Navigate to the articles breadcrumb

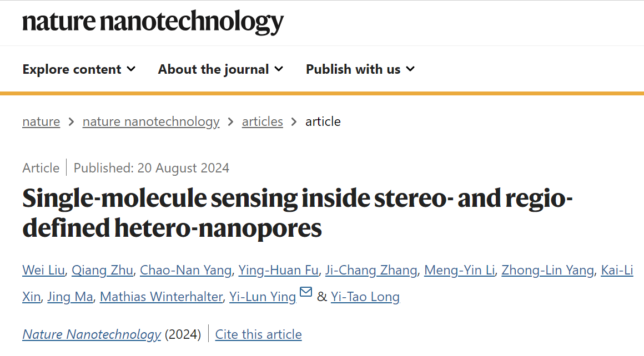point(263,121)
